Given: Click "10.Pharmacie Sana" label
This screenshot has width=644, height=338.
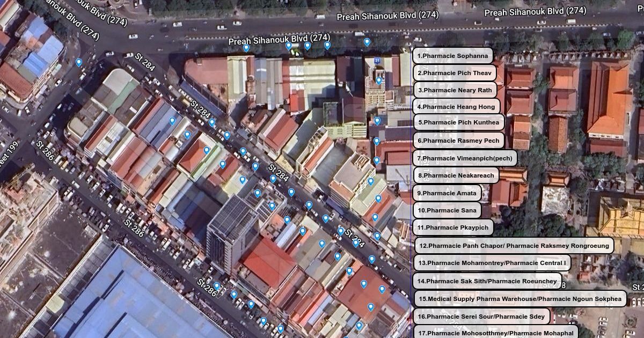Looking at the screenshot, I should 447,210.
